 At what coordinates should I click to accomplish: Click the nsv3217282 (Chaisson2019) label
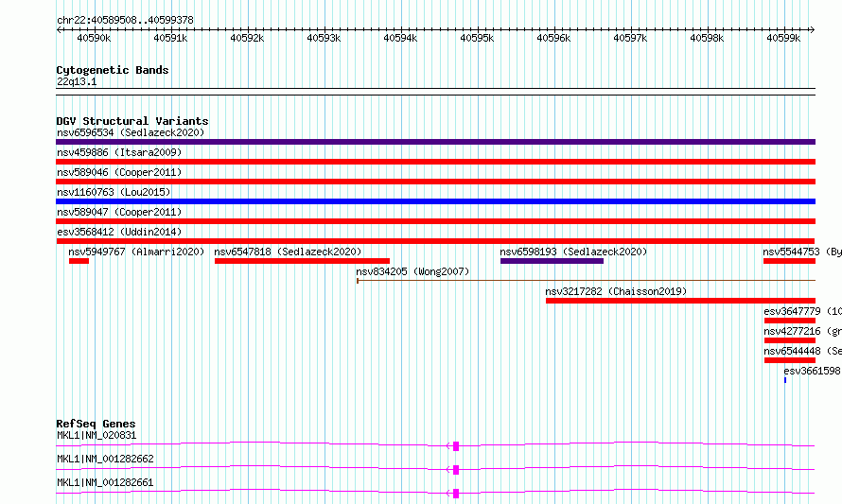click(616, 291)
